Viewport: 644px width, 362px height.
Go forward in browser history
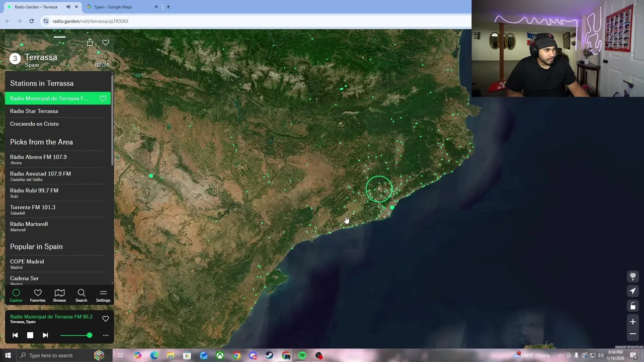[19, 21]
